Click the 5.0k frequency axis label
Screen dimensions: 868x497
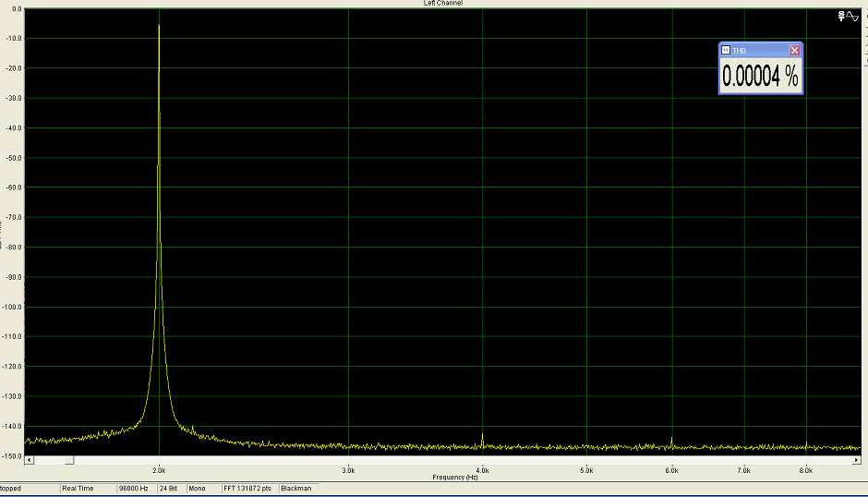point(586,470)
